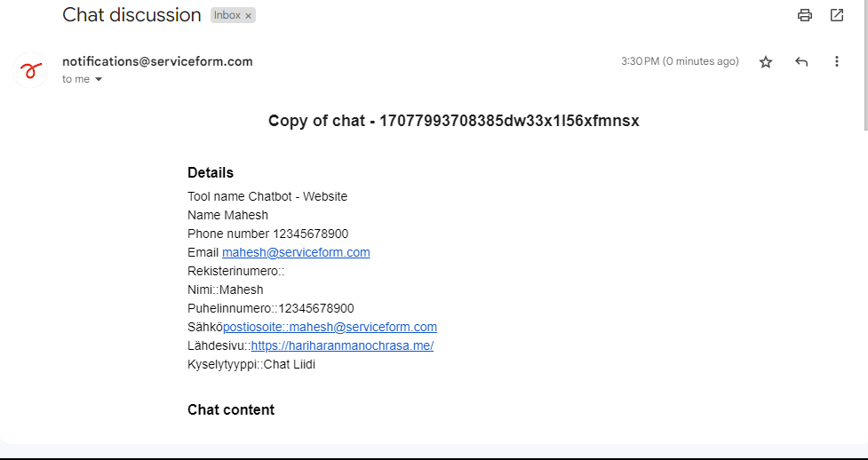Click the 'Chat content' section heading
The width and height of the screenshot is (868, 460).
point(231,409)
